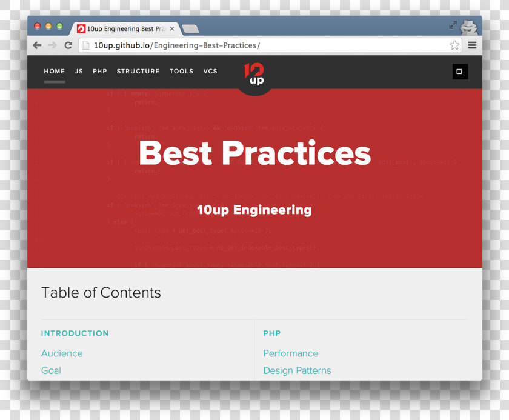This screenshot has width=509, height=420.
Task: Click the browser back arrow
Action: click(x=37, y=45)
